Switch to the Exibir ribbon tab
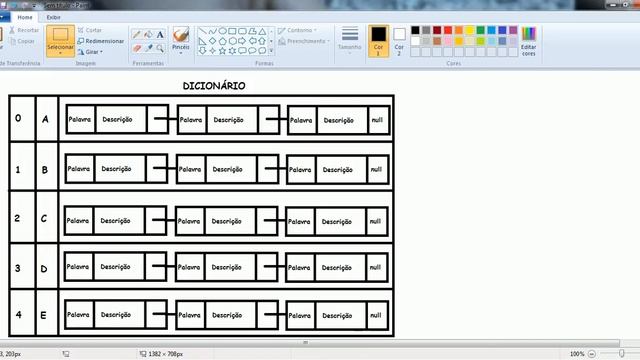 pyautogui.click(x=53, y=17)
